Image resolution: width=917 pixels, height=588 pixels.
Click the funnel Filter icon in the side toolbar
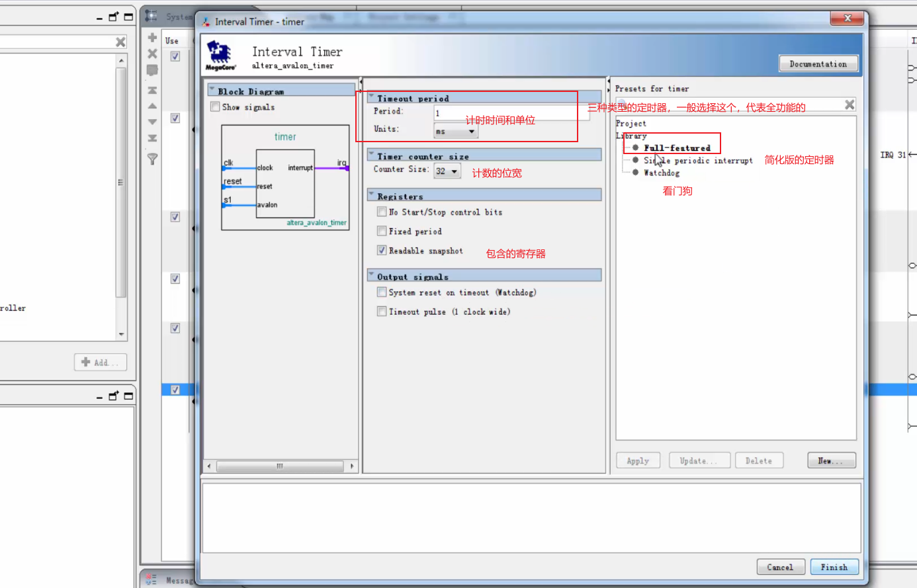[152, 159]
